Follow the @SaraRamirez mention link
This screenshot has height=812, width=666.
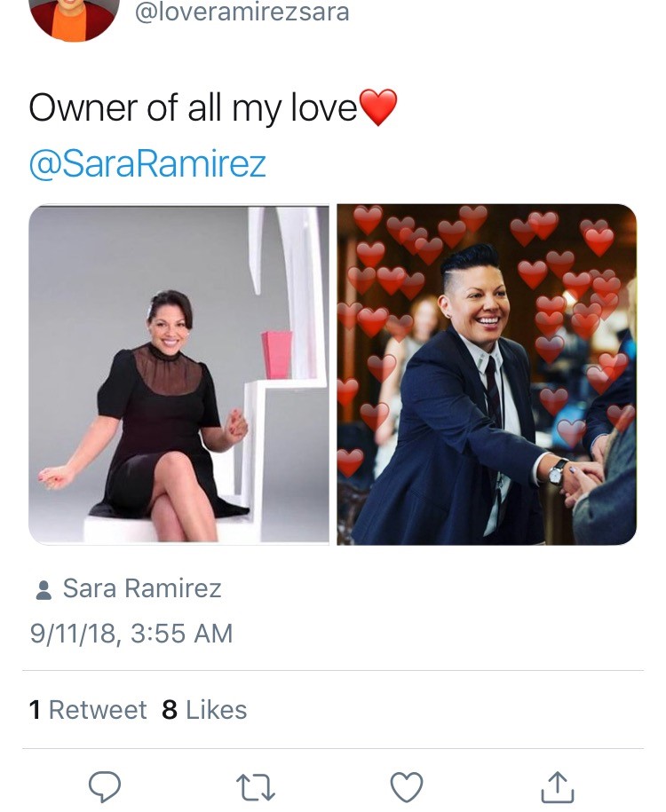click(x=147, y=165)
